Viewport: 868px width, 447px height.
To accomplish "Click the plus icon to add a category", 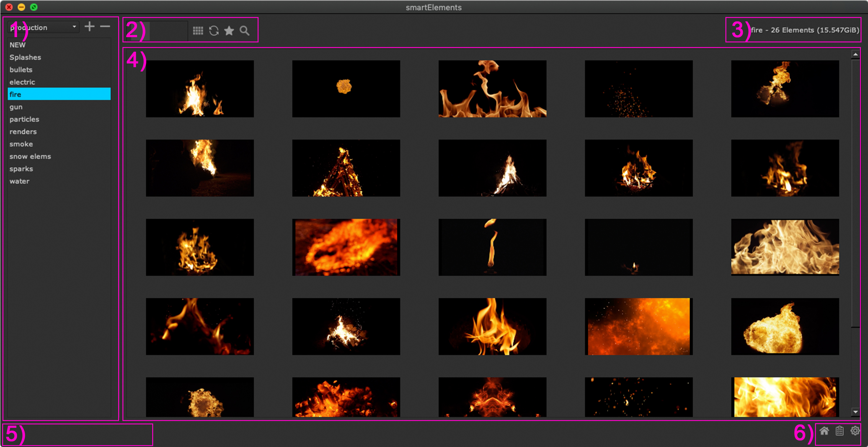I will [x=89, y=27].
